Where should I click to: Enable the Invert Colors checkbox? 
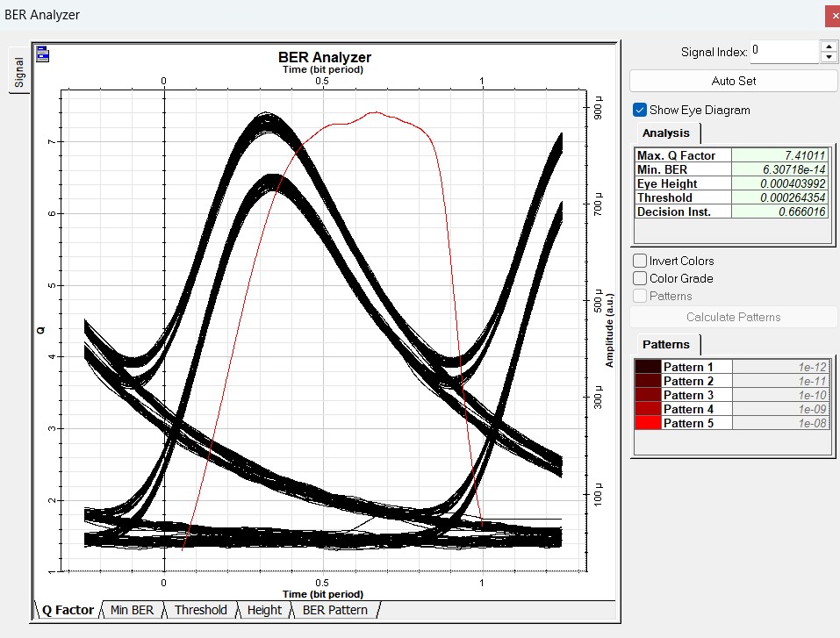click(641, 261)
